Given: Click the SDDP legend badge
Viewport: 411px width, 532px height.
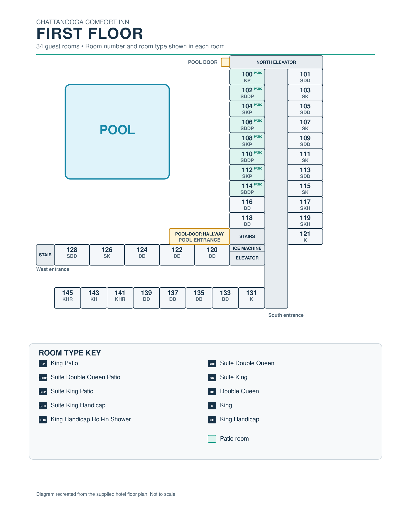Looking at the screenshot, I should pos(43,378).
